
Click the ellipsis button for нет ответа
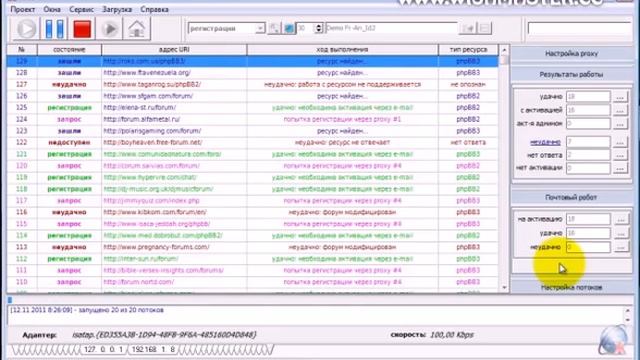[620, 155]
